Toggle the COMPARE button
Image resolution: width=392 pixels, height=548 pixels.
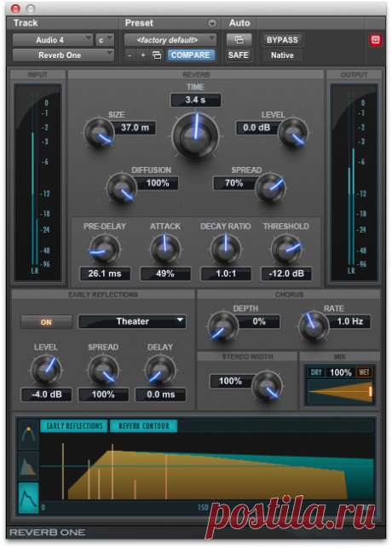click(191, 55)
